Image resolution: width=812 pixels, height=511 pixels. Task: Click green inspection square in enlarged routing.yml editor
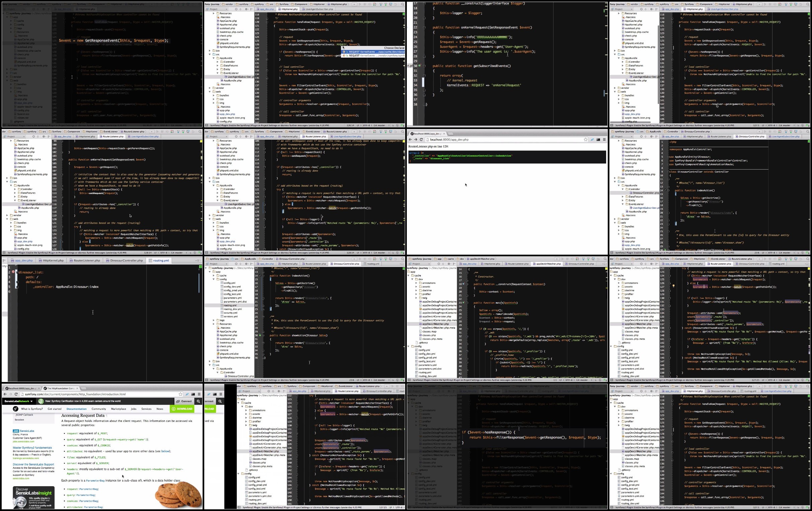[x=201, y=267]
